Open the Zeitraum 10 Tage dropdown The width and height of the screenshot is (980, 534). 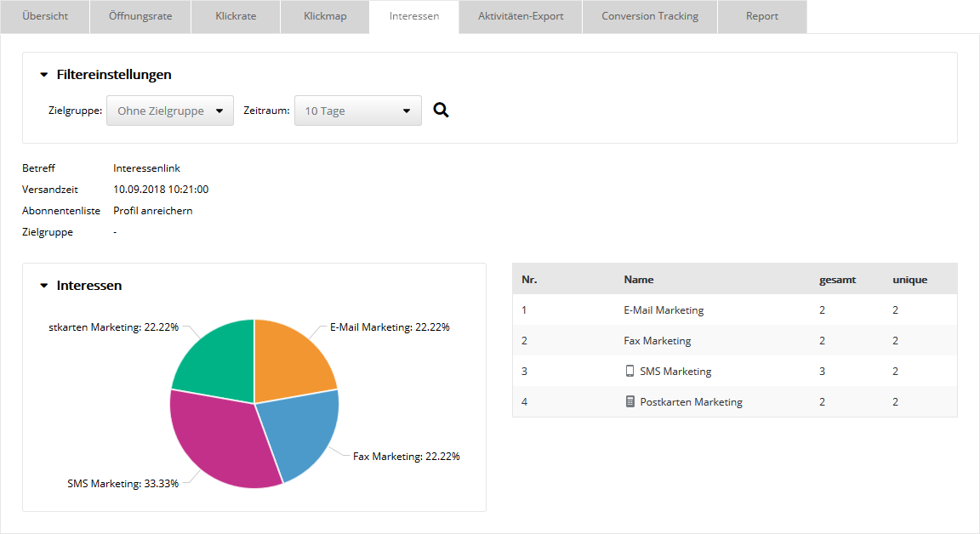tap(357, 111)
